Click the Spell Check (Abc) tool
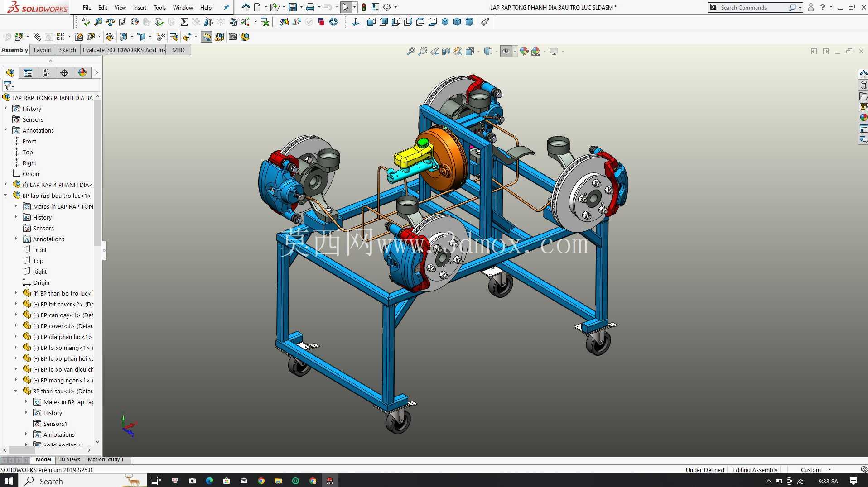The height and width of the screenshot is (487, 868). pos(86,22)
